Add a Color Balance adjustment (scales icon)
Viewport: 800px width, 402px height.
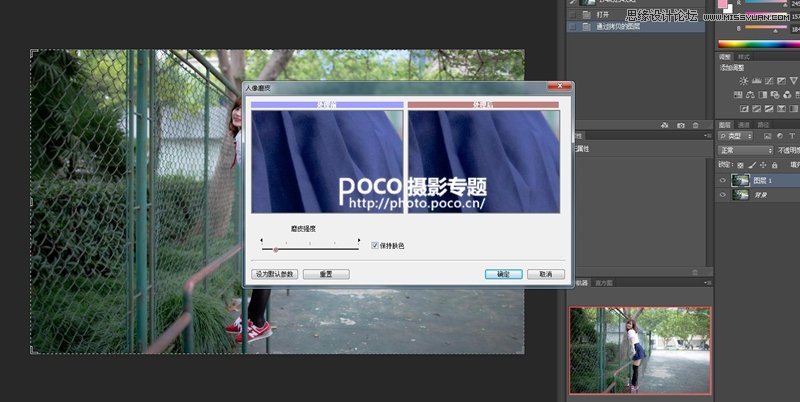coord(750,95)
